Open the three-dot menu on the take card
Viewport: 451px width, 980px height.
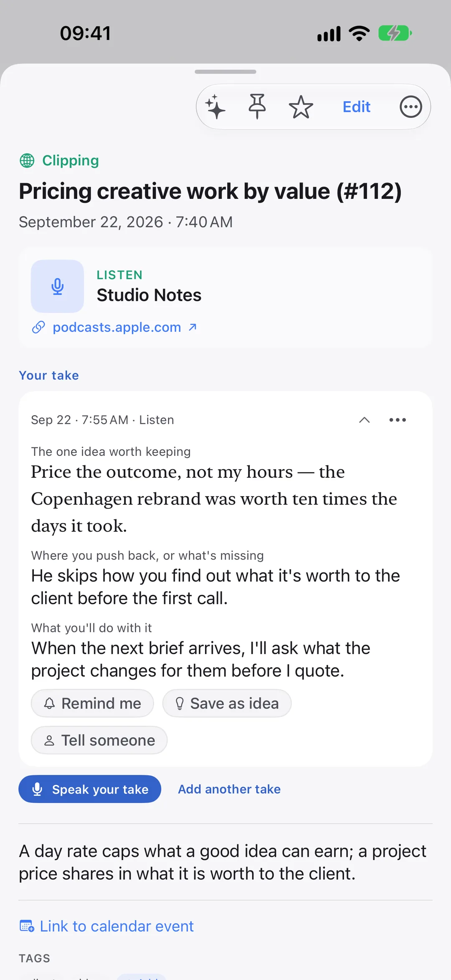(398, 420)
